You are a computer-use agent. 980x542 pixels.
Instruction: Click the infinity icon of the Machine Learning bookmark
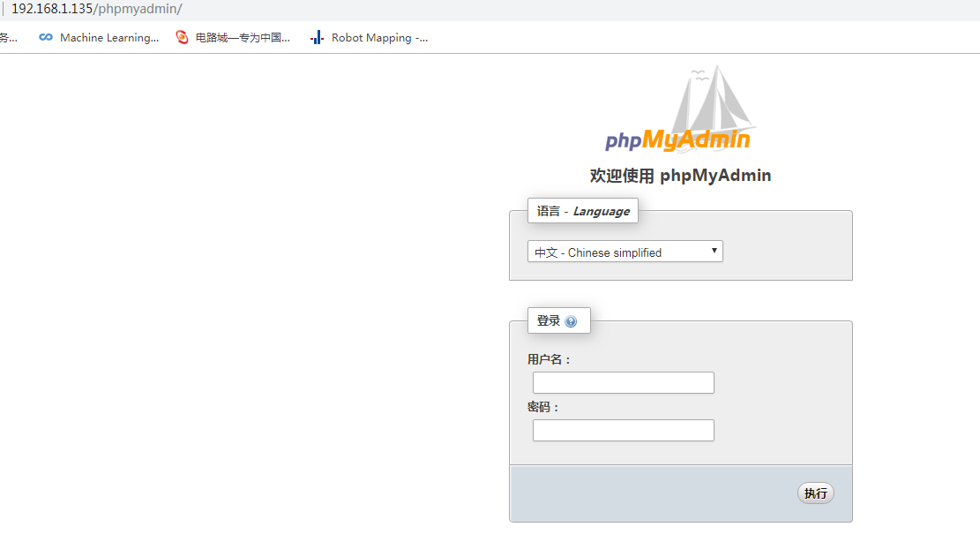(x=45, y=37)
